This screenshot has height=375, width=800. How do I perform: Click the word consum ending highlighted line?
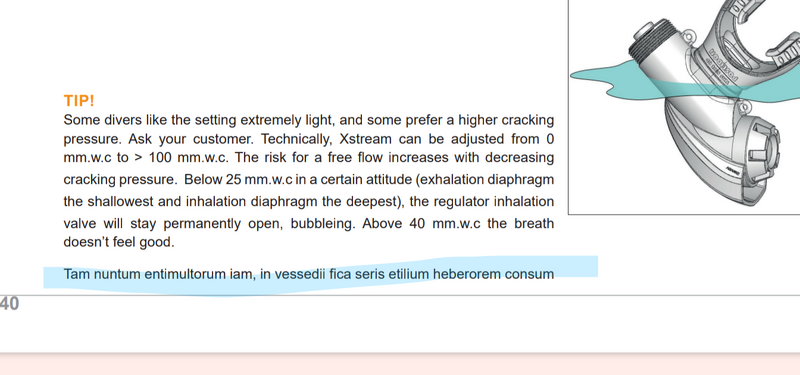click(529, 274)
